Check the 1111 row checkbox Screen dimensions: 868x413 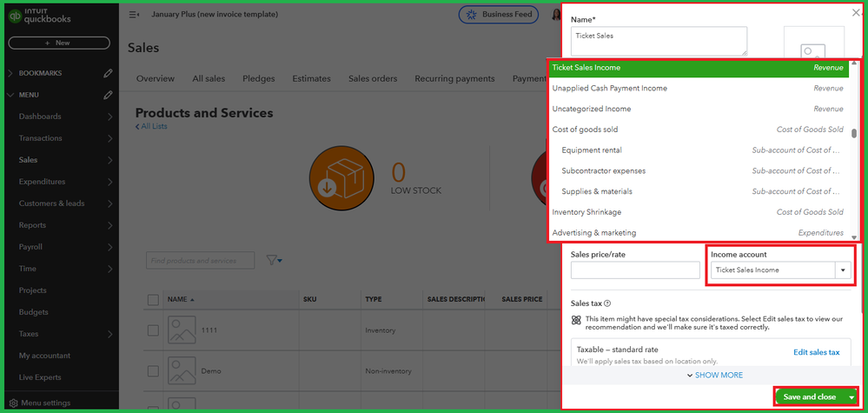pyautogui.click(x=153, y=330)
